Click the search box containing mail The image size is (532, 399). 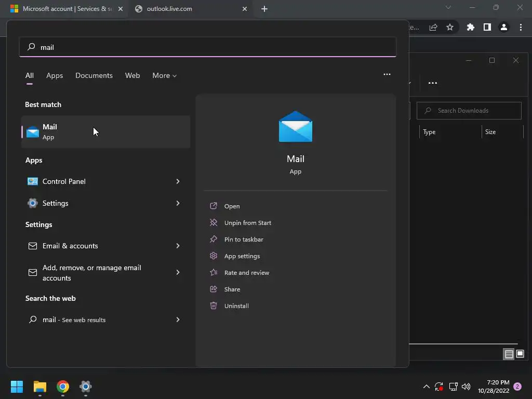coord(208,47)
